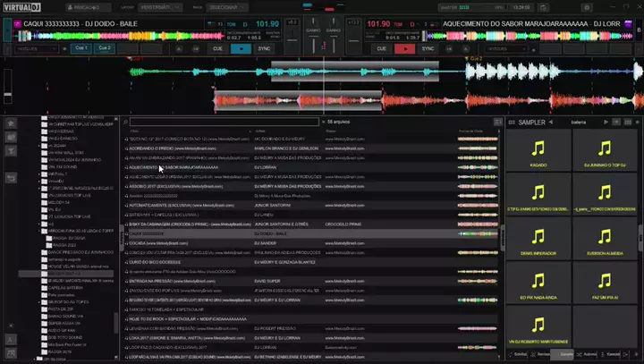Click the clock icon next to time display
Viewport: 644px width, 364px height.
point(543,7)
